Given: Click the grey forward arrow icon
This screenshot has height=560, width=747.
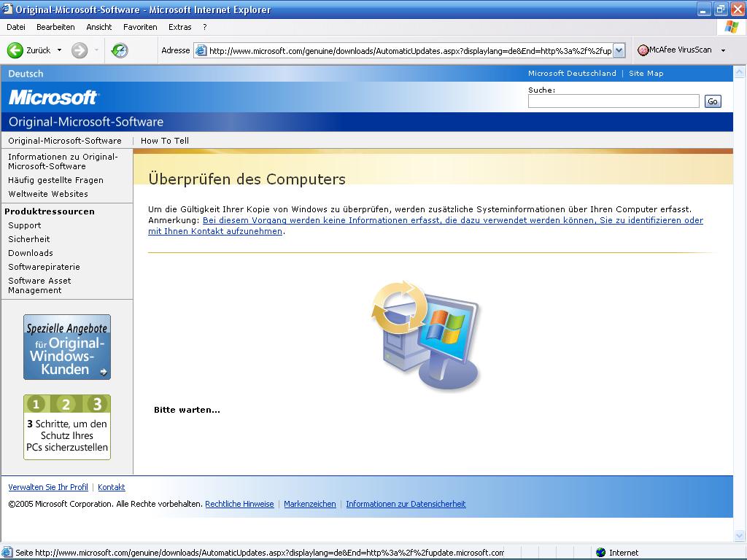Looking at the screenshot, I should (x=80, y=50).
